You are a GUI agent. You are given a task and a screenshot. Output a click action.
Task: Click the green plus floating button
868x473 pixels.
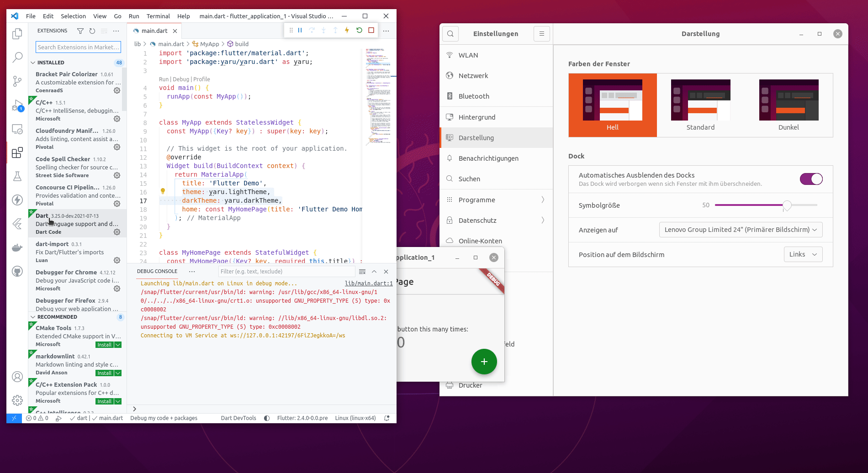[x=484, y=362]
